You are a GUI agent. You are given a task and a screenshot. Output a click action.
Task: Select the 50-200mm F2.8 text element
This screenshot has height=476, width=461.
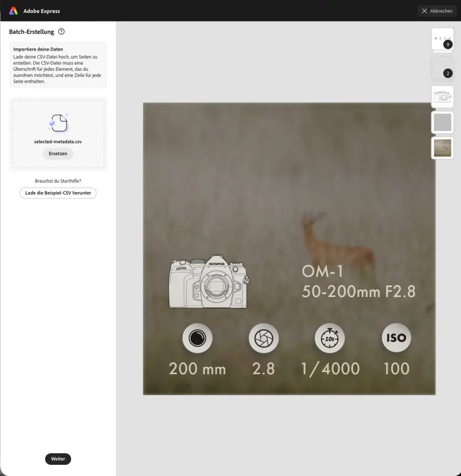tap(359, 292)
